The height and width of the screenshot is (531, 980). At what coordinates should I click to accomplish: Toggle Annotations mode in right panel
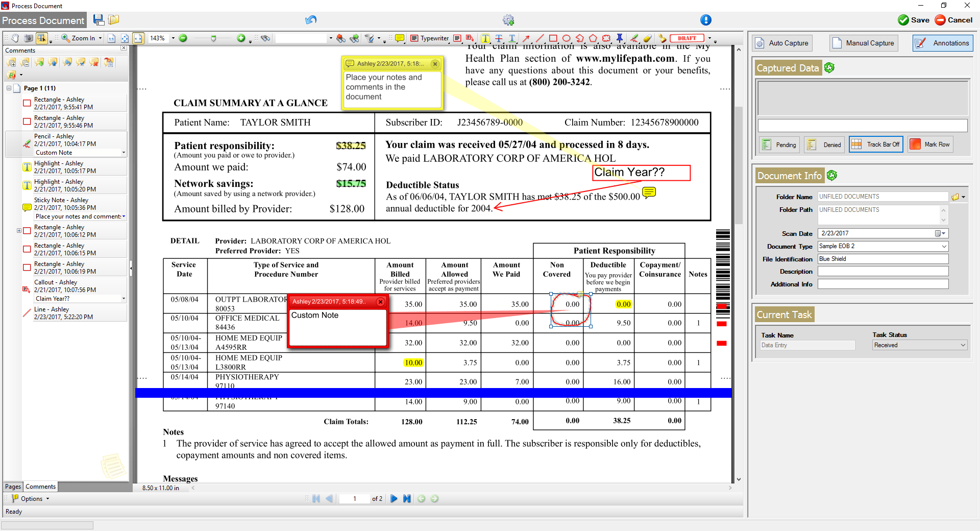tap(942, 43)
